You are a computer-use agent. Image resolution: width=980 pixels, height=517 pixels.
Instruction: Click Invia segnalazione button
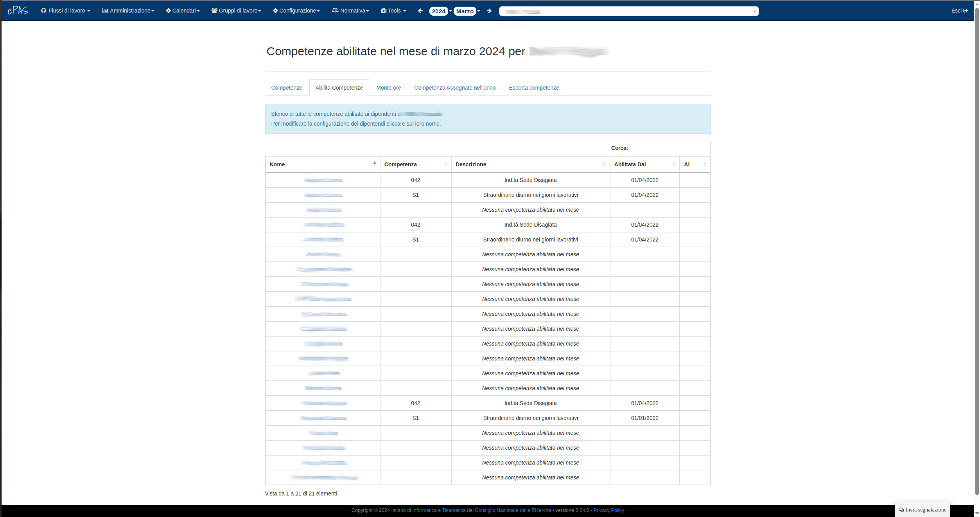pyautogui.click(x=922, y=510)
